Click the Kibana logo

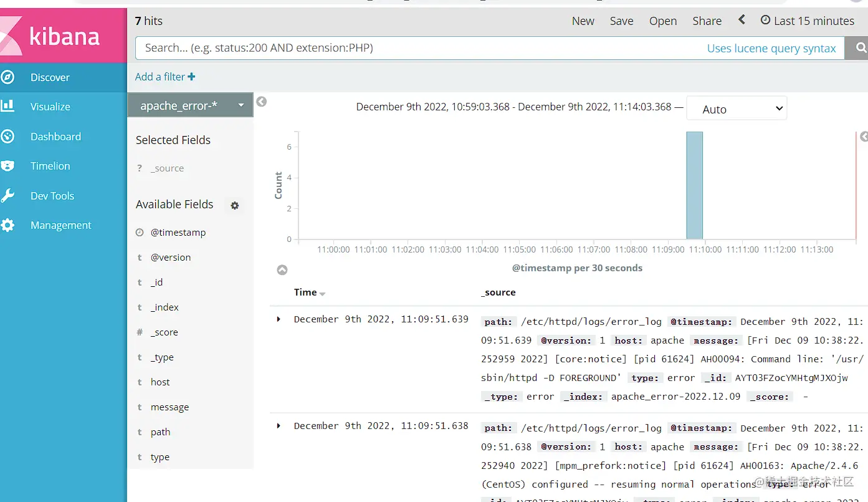[x=63, y=35]
